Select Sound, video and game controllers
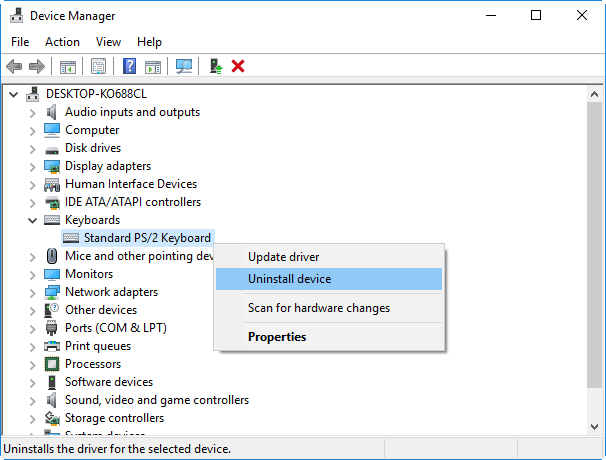 [157, 400]
